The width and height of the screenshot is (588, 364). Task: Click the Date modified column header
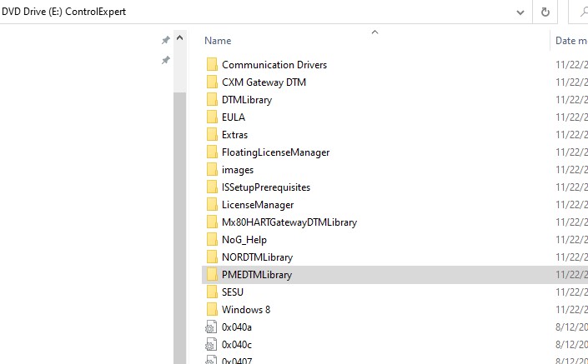(571, 41)
